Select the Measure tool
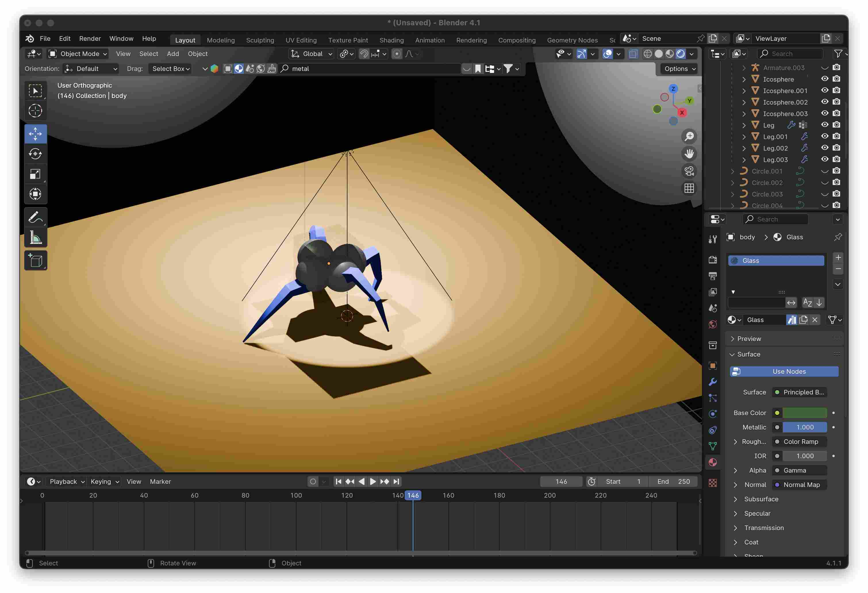 pos(35,238)
